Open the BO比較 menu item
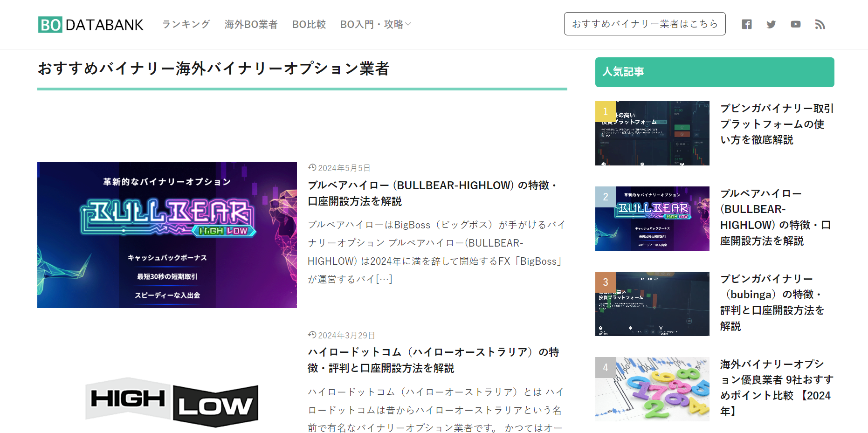This screenshot has height=433, width=868. 309,24
